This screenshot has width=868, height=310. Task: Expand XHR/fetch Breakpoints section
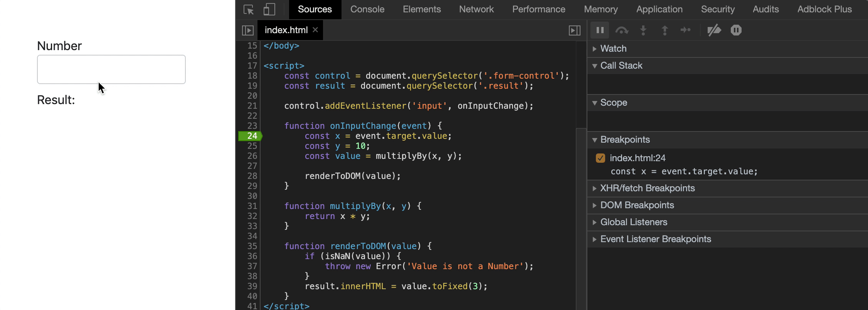(727, 188)
